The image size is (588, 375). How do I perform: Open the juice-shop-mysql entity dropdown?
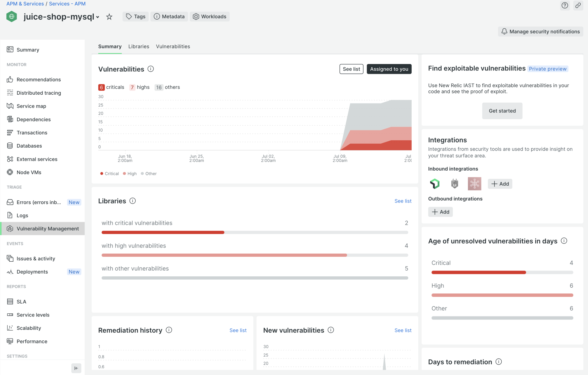[x=97, y=17]
